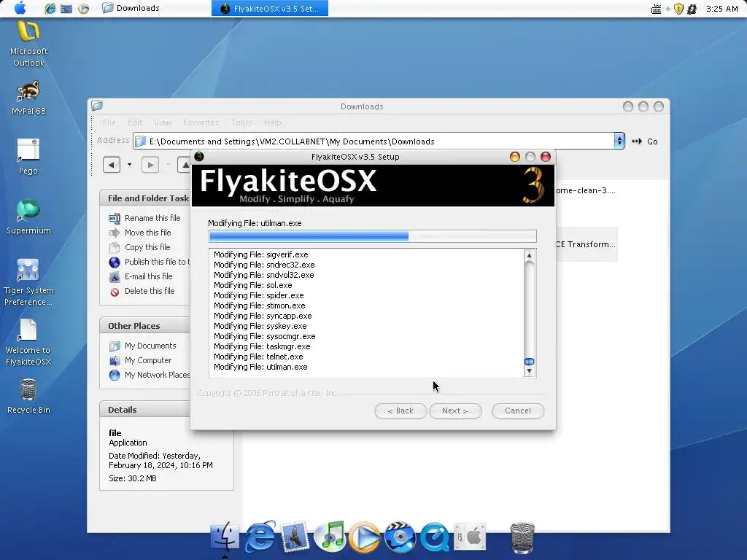Open the Recycle Bin desktop icon
The height and width of the screenshot is (560, 747).
point(28,396)
